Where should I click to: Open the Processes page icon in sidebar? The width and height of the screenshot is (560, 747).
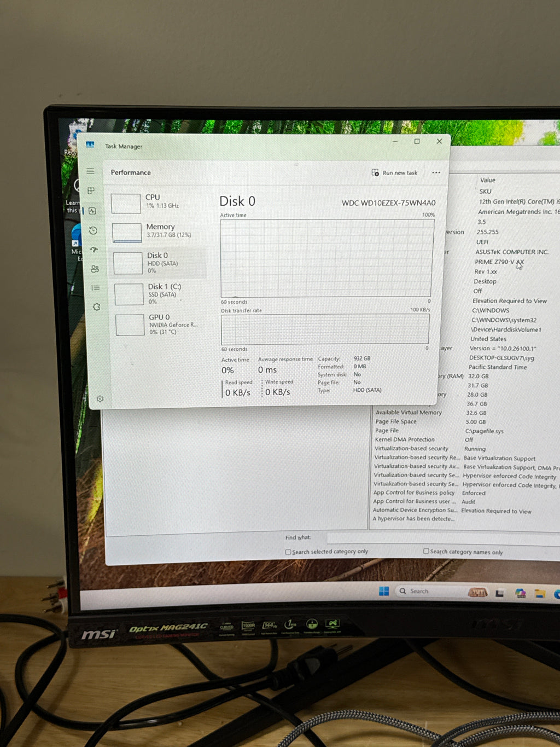click(x=91, y=190)
